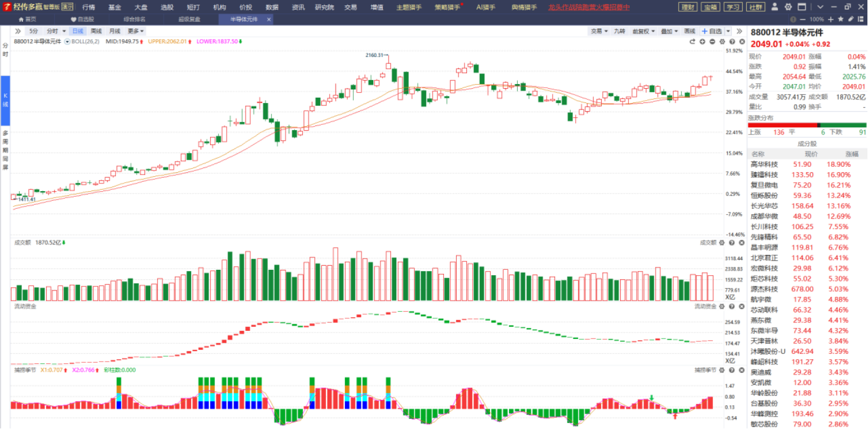Open the 前复权 adjustment dropdown

[x=643, y=31]
